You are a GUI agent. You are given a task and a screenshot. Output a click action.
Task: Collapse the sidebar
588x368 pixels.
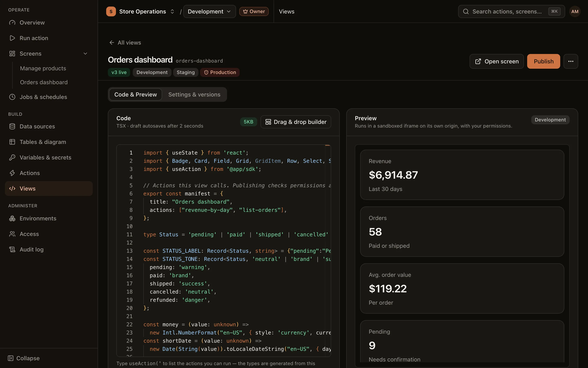click(23, 358)
